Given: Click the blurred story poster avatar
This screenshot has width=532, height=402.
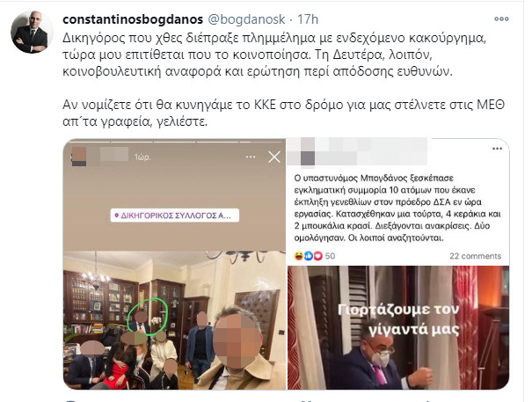Looking at the screenshot, I should 79,157.
